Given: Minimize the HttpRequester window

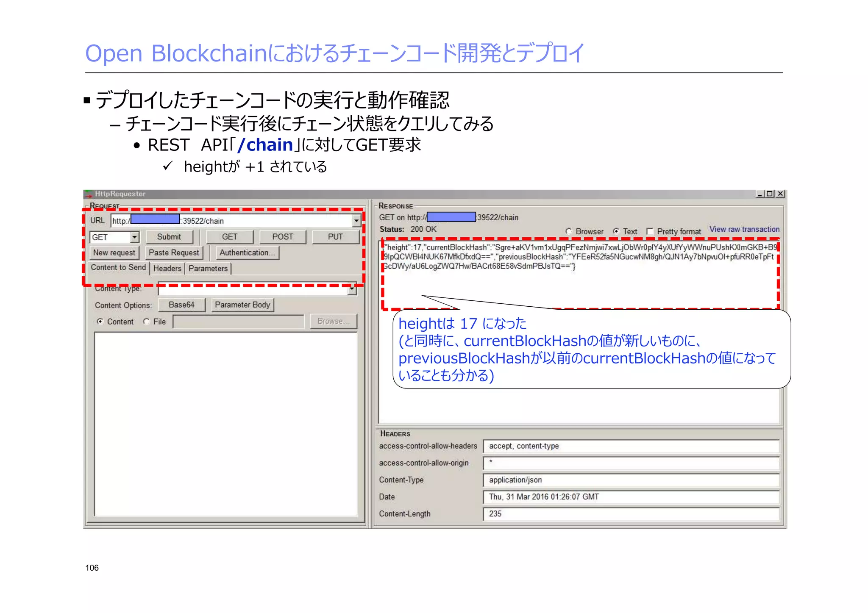Looking at the screenshot, I should pos(760,194).
